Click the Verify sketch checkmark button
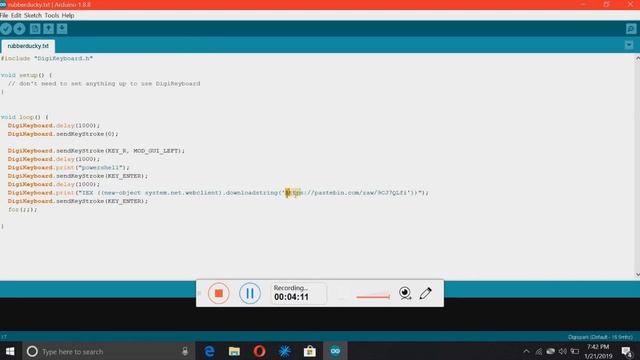This screenshot has height=360, width=640. coord(6,29)
